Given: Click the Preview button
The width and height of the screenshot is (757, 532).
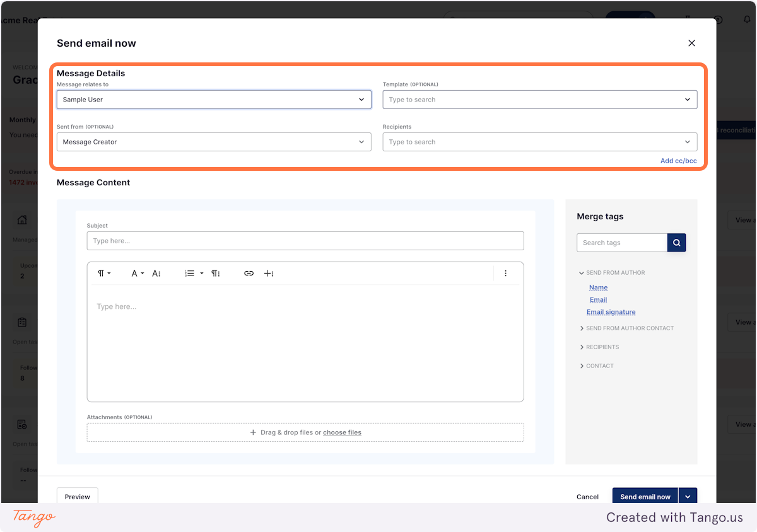Looking at the screenshot, I should tap(78, 497).
